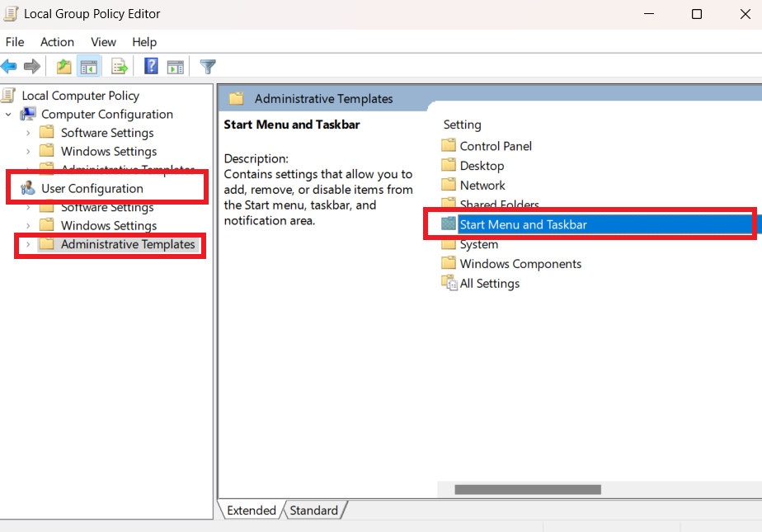
Task: Click the Setting column header
Action: 462,125
